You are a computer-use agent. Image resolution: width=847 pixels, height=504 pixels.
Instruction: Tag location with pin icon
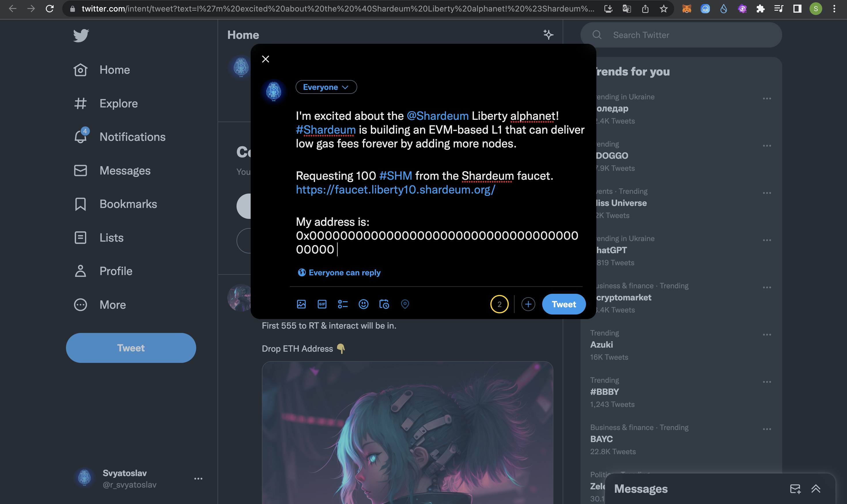405,304
